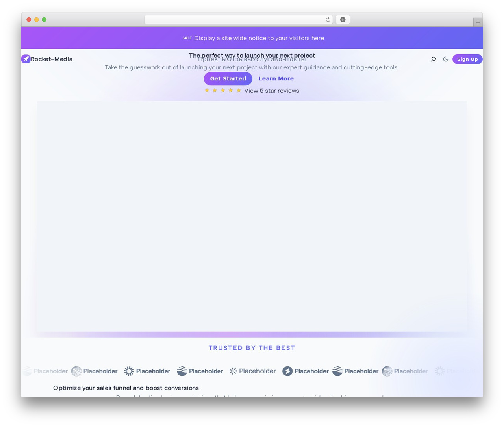Select the Услуги navigation item
The image size is (504, 427).
pos(263,59)
